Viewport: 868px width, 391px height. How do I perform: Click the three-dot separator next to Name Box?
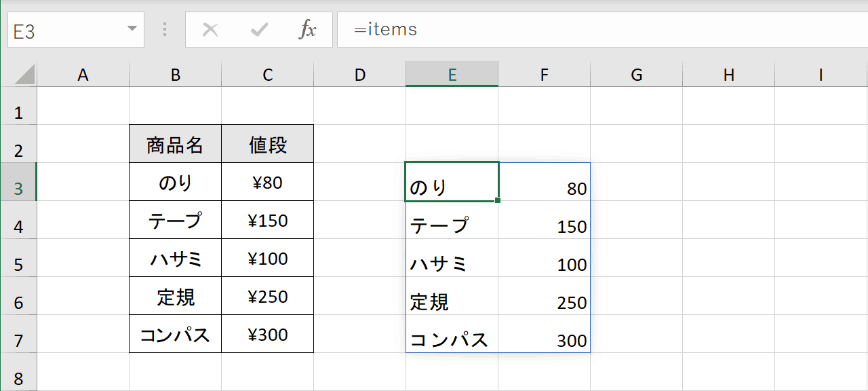pyautogui.click(x=163, y=29)
